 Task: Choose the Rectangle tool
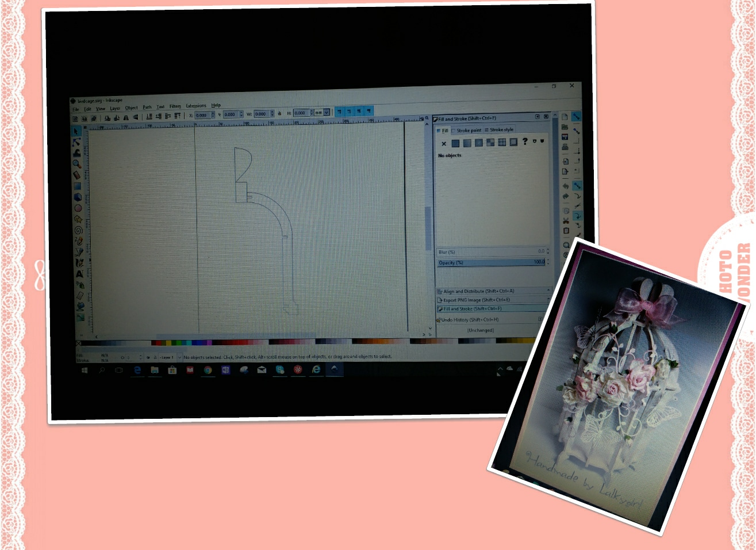pyautogui.click(x=77, y=186)
